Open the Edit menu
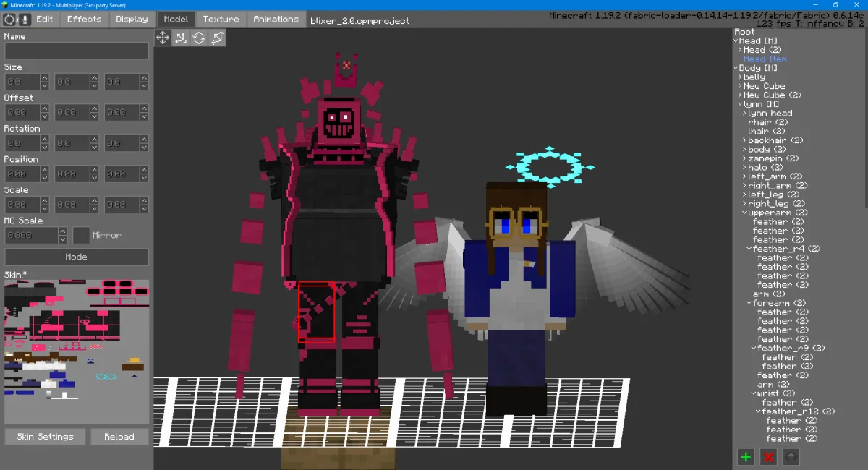The height and width of the screenshot is (470, 868). [x=45, y=20]
